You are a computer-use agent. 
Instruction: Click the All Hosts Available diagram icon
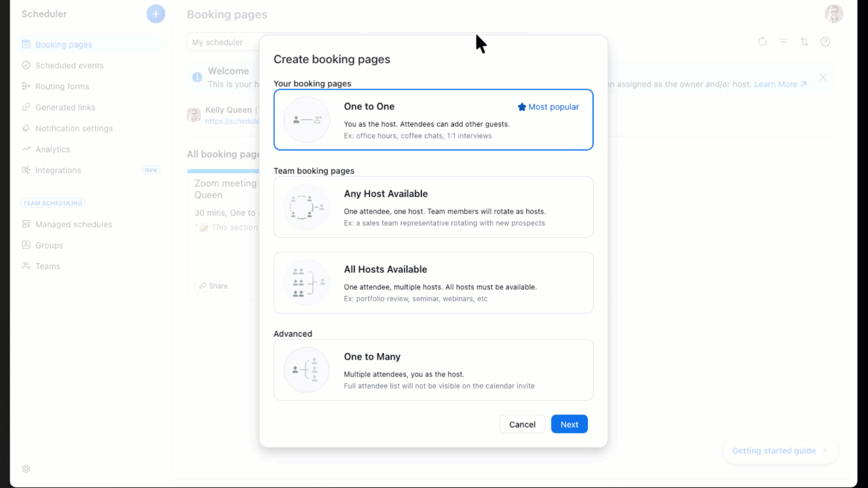tap(307, 283)
